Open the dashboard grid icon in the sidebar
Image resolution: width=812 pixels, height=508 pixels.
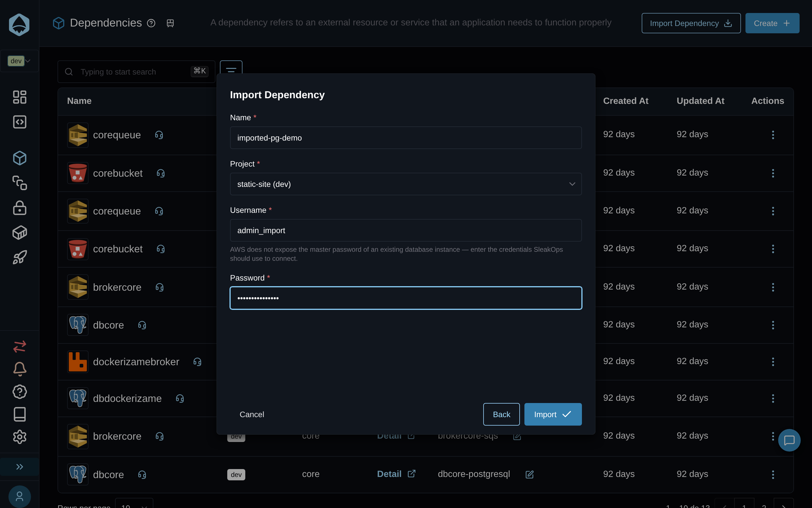click(19, 97)
